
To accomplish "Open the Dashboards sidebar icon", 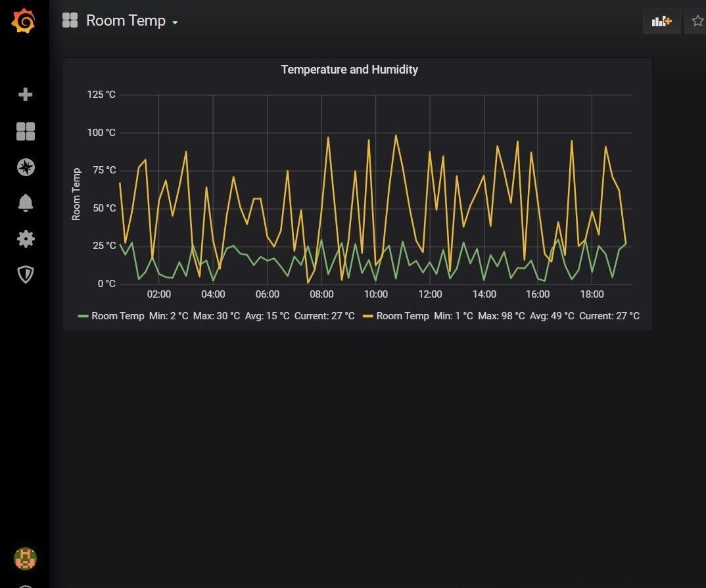I will tap(25, 131).
